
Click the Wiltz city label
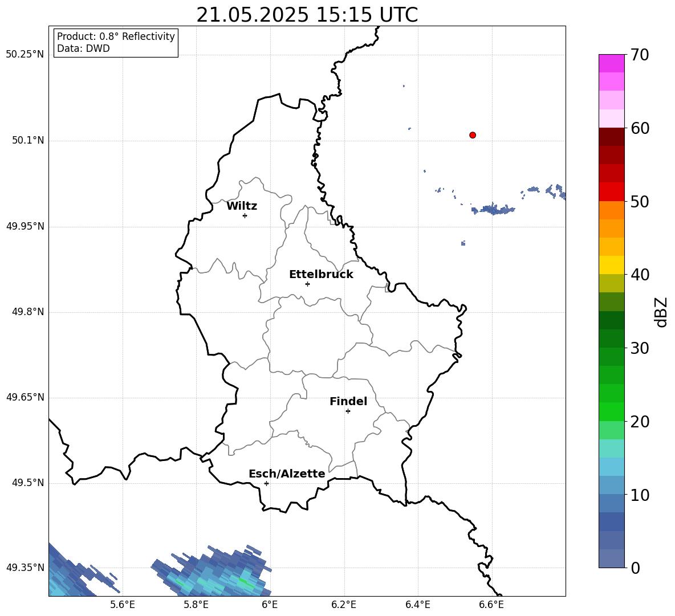tap(242, 206)
